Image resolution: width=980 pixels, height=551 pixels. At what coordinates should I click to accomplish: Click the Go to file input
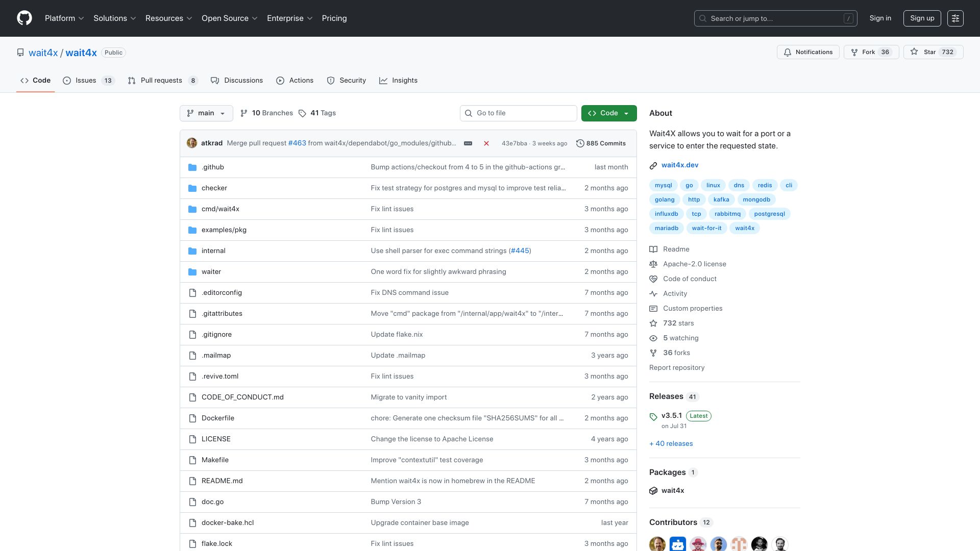519,113
